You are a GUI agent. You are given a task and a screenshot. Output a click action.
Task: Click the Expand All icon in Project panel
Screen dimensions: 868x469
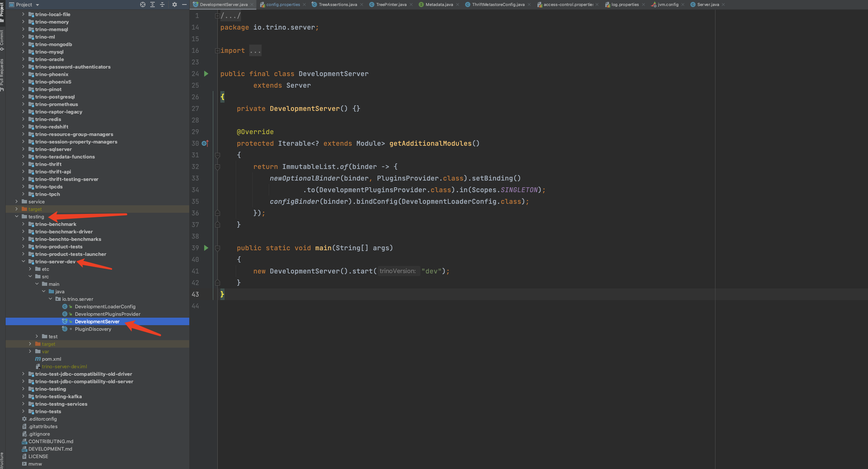[x=153, y=4]
